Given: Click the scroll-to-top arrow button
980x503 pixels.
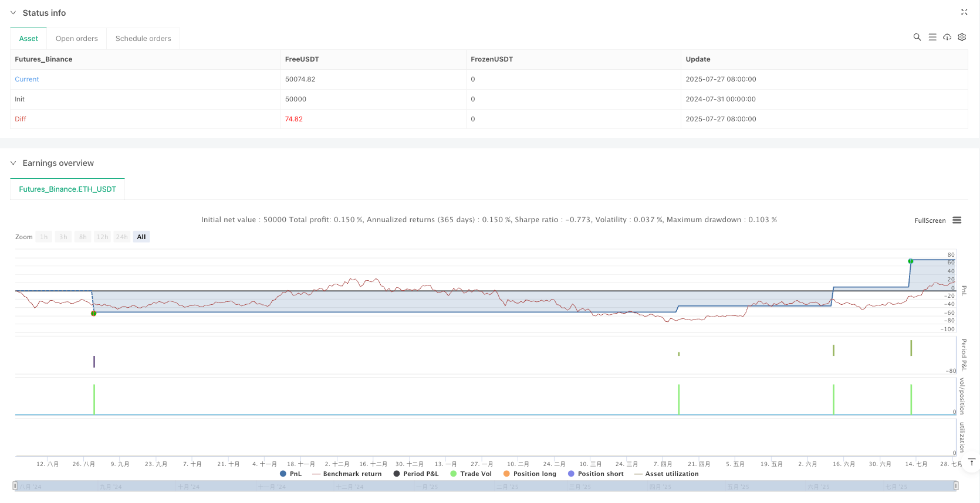Looking at the screenshot, I should pyautogui.click(x=972, y=463).
